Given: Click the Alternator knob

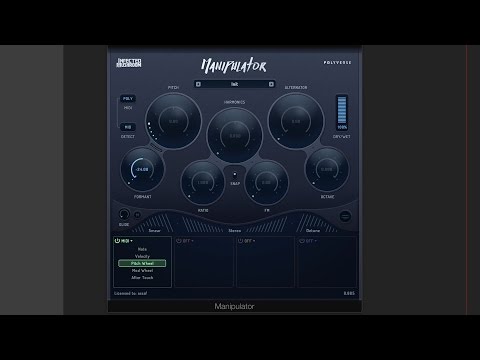Looking at the screenshot, I should coord(296,121).
